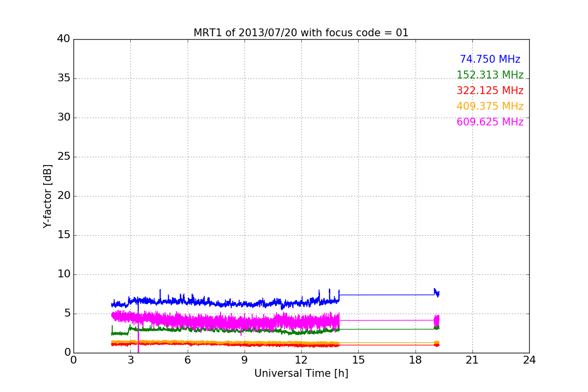The height and width of the screenshot is (392, 588).
Task: Click the "Universal Time [h]" axis label
Action: pyautogui.click(x=301, y=373)
